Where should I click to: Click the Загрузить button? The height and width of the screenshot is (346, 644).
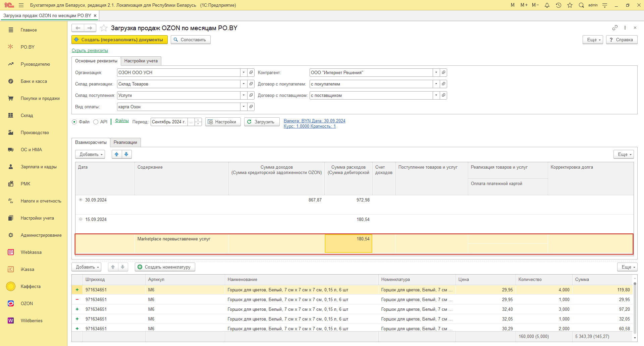pyautogui.click(x=262, y=122)
